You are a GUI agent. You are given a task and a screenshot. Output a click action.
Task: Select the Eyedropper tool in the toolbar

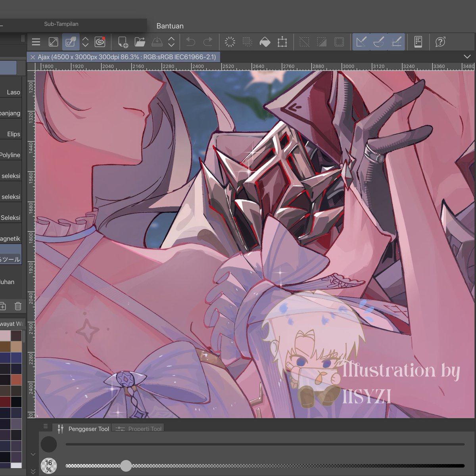[70, 42]
